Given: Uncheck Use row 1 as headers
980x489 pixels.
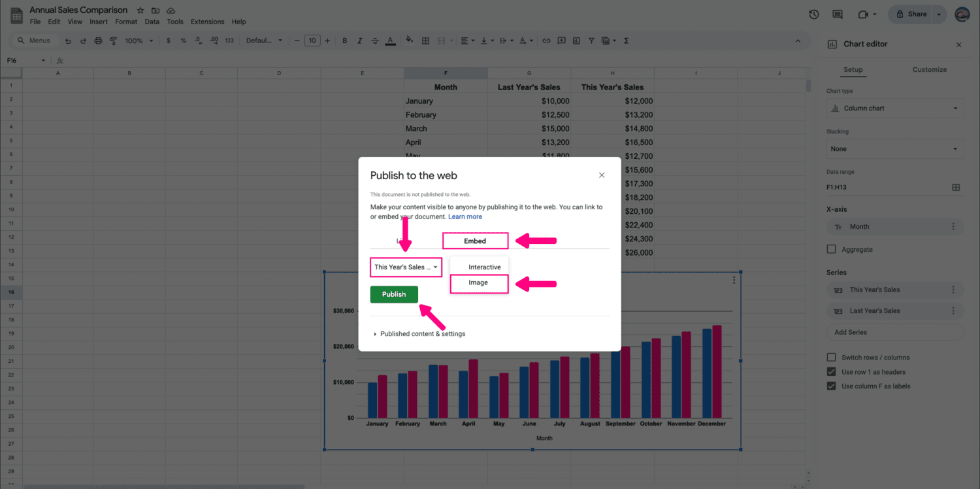Looking at the screenshot, I should 831,371.
